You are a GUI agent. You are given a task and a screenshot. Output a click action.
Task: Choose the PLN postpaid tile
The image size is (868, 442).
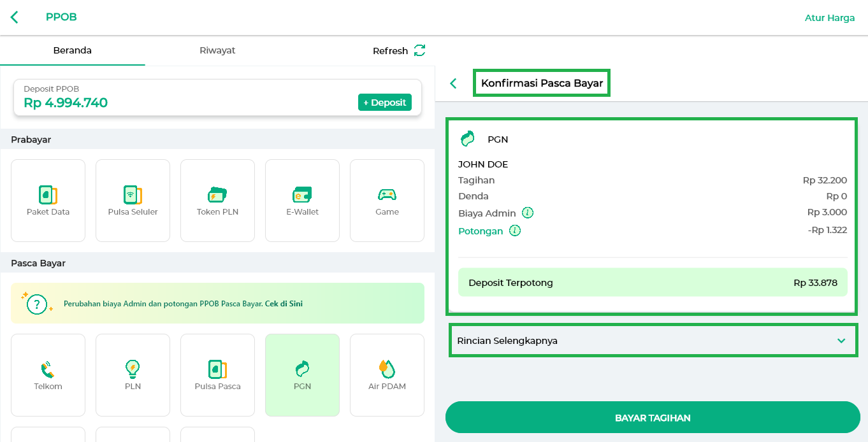[x=133, y=375]
